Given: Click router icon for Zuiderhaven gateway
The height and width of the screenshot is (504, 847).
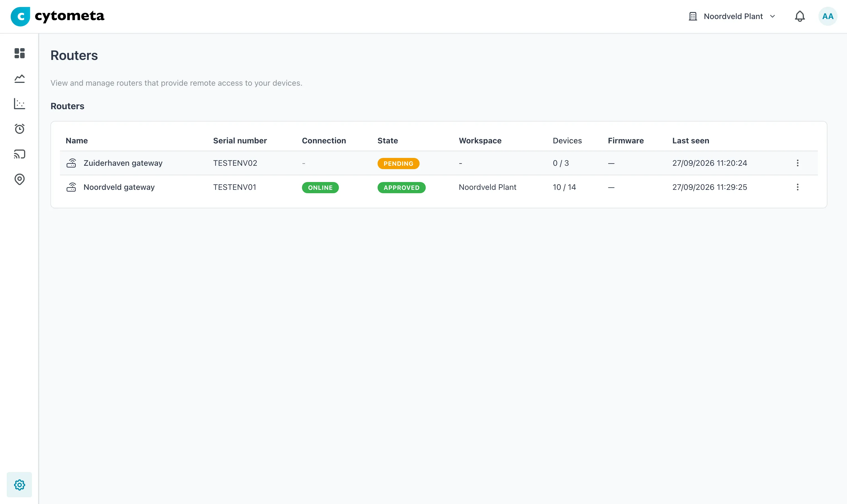Looking at the screenshot, I should click(x=71, y=163).
